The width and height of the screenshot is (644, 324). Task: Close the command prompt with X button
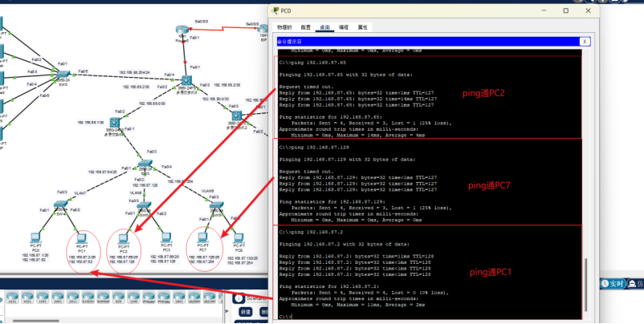[x=585, y=42]
